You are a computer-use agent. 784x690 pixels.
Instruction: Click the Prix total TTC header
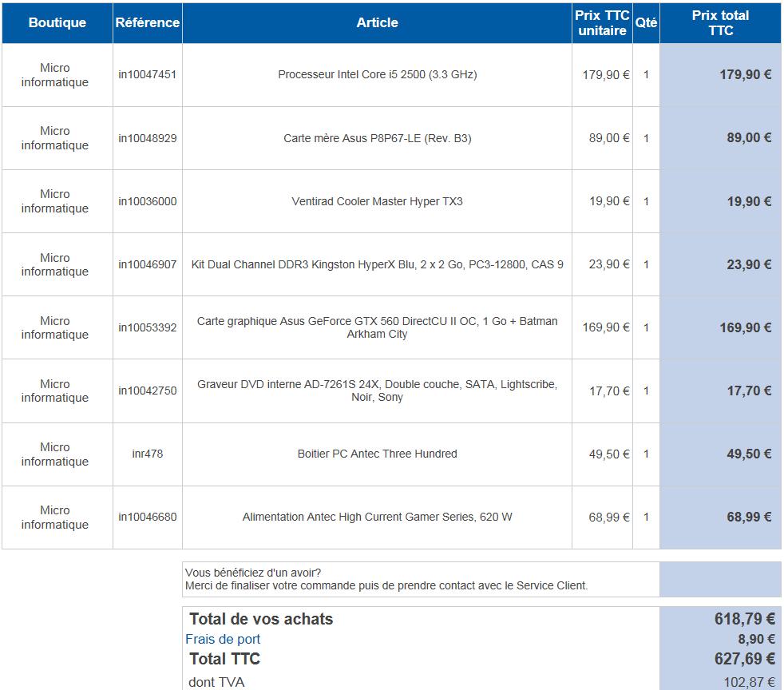click(720, 22)
